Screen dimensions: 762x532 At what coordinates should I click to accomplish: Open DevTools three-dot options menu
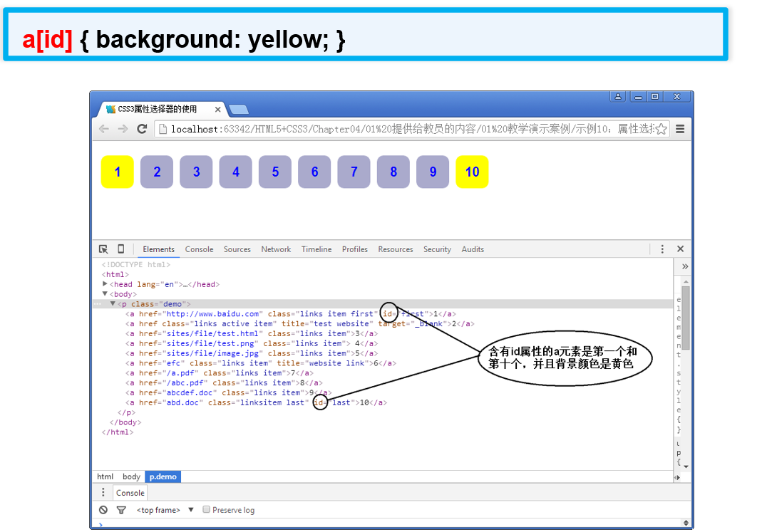662,249
